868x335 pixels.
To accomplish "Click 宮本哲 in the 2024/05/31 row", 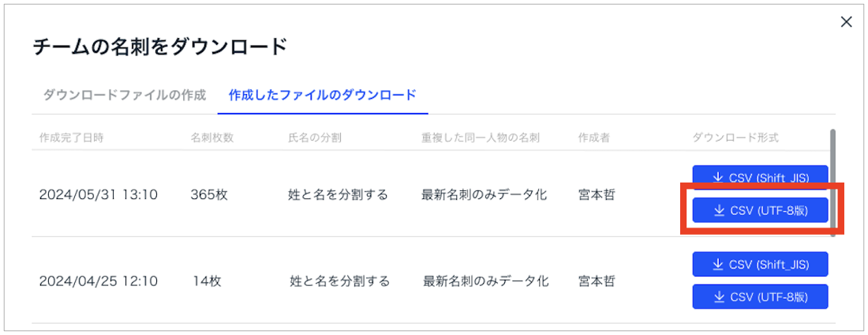I will pyautogui.click(x=597, y=194).
